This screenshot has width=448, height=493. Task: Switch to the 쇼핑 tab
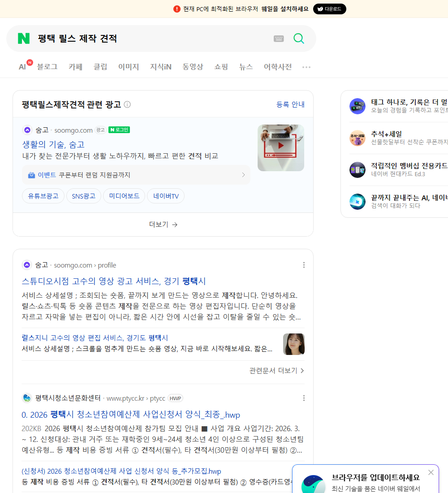(221, 67)
